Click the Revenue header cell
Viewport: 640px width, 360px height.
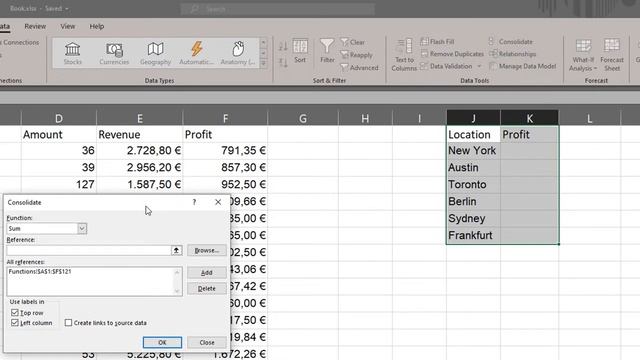point(140,134)
